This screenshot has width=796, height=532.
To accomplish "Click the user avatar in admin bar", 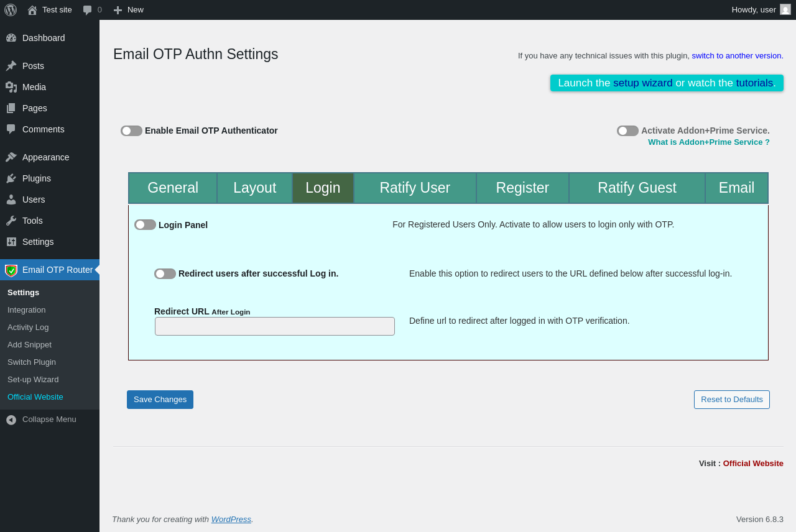I will [x=785, y=9].
